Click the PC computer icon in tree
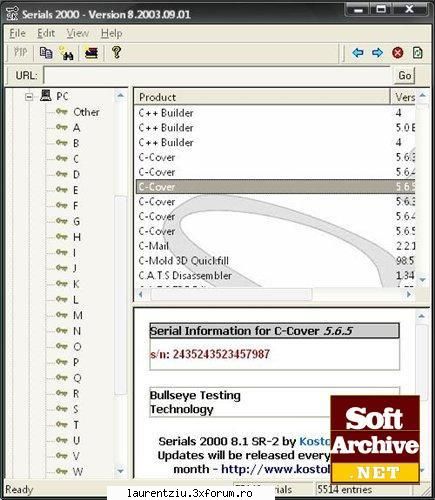 click(x=46, y=96)
